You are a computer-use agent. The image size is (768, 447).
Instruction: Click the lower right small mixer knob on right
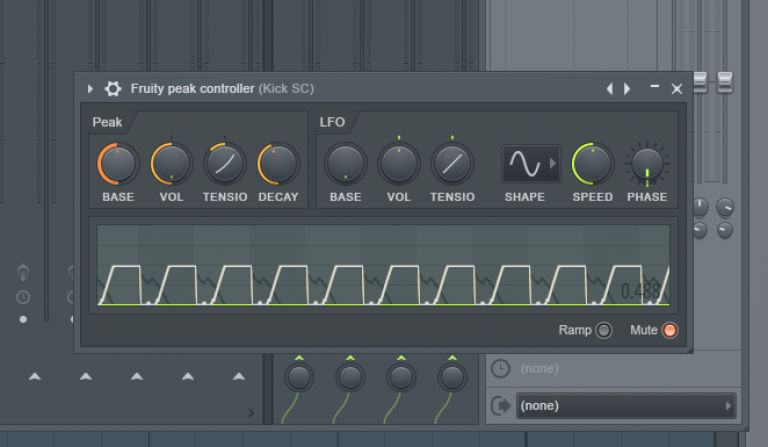(x=725, y=230)
